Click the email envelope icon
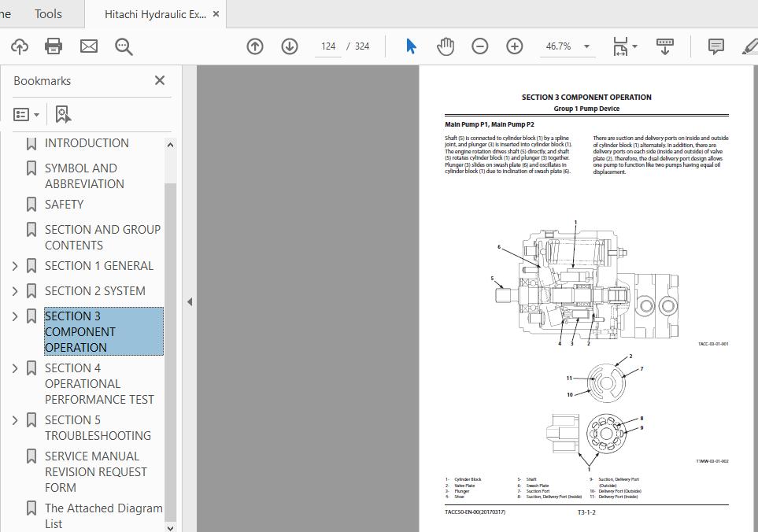 tap(89, 46)
